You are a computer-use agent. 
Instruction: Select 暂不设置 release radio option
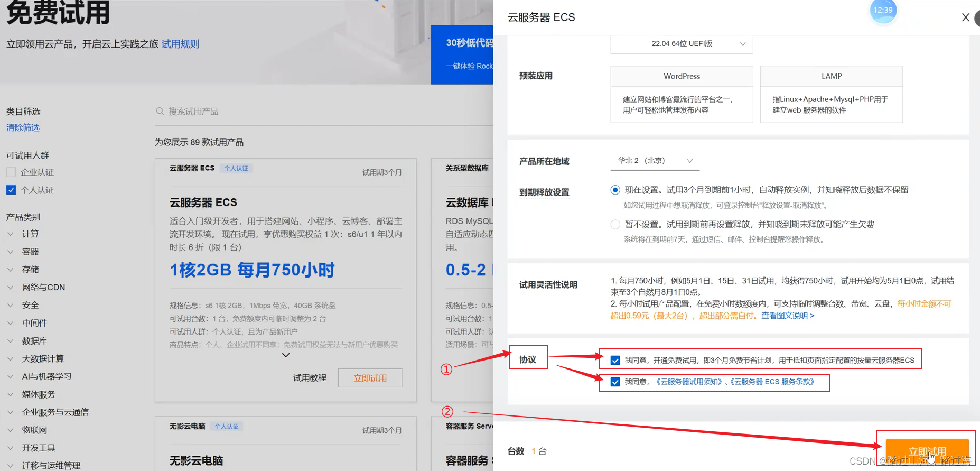615,224
